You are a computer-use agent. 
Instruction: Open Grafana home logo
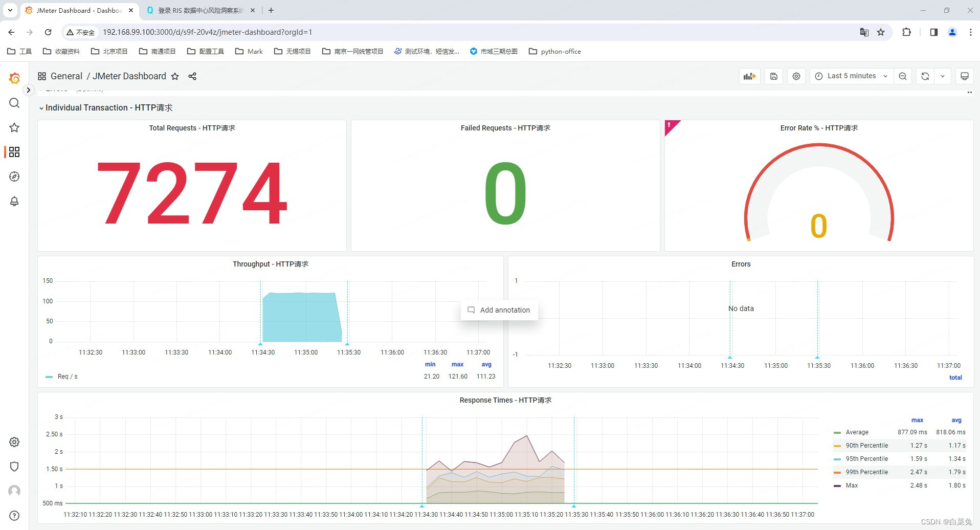pos(14,78)
